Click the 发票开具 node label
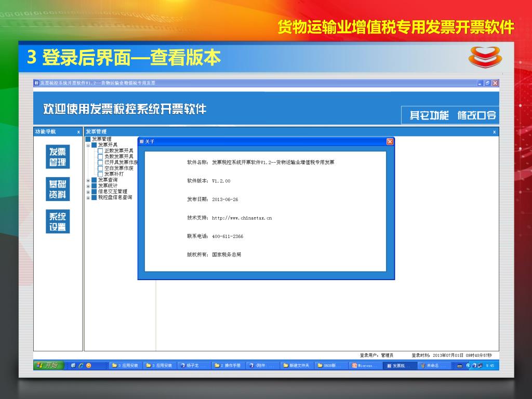The height and width of the screenshot is (399, 532). click(x=108, y=145)
